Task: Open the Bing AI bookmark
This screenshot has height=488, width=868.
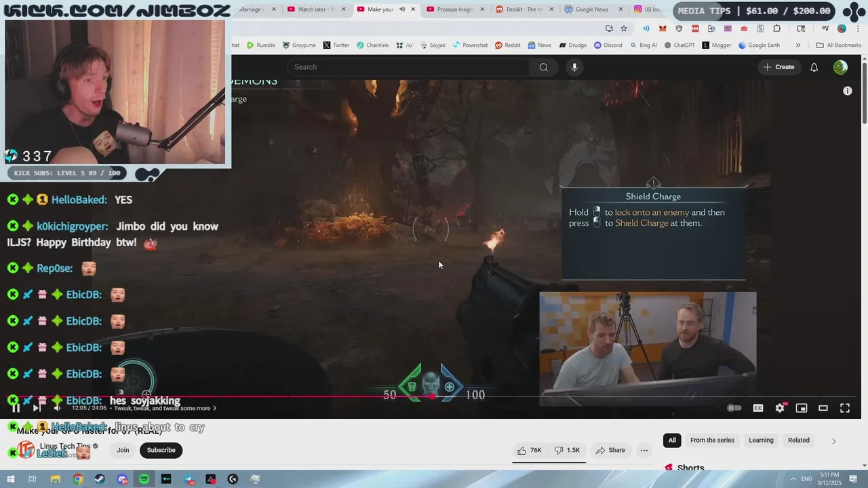Action: pos(644,45)
